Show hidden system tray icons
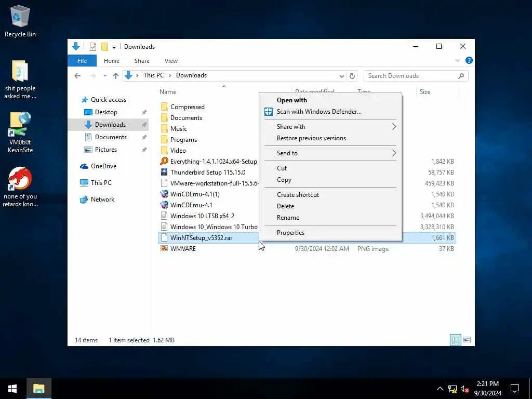 (x=440, y=389)
